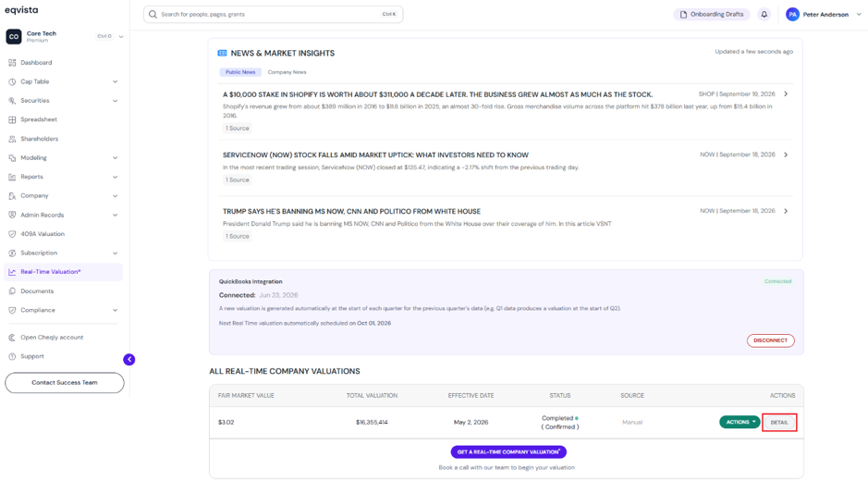Open Shopify news article arrow
This screenshot has height=482, width=868.
(786, 94)
